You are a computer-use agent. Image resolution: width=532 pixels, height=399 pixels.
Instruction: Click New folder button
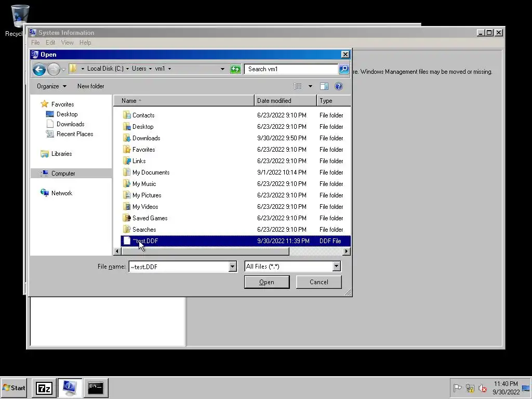90,86
